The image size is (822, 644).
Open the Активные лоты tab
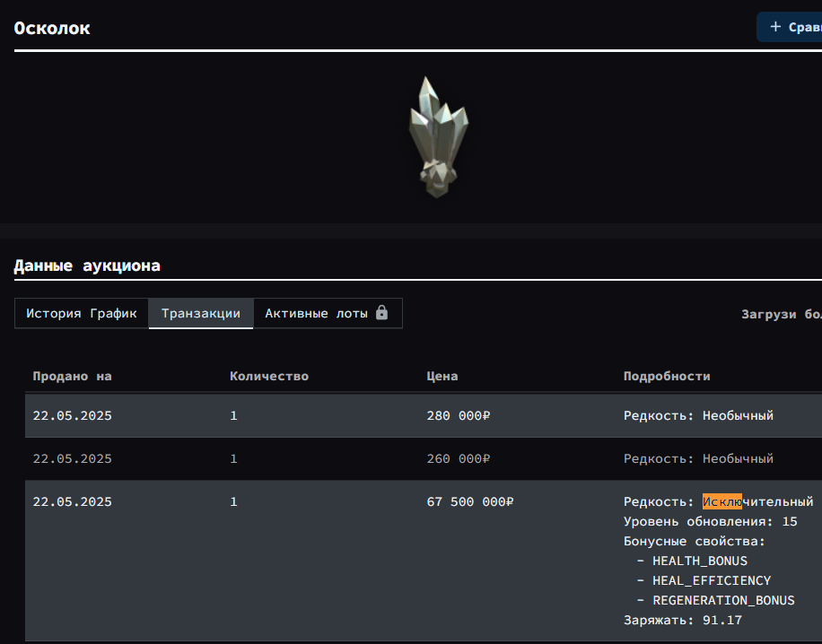pos(328,313)
